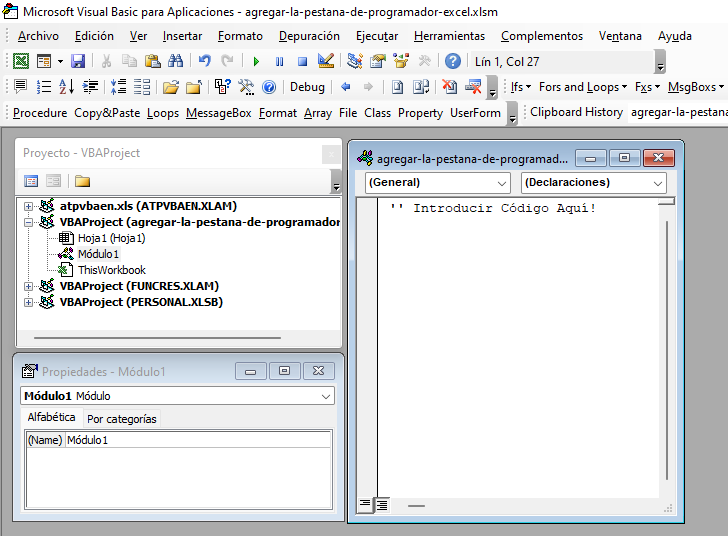
Task: Open the Archivo menu
Action: point(39,36)
